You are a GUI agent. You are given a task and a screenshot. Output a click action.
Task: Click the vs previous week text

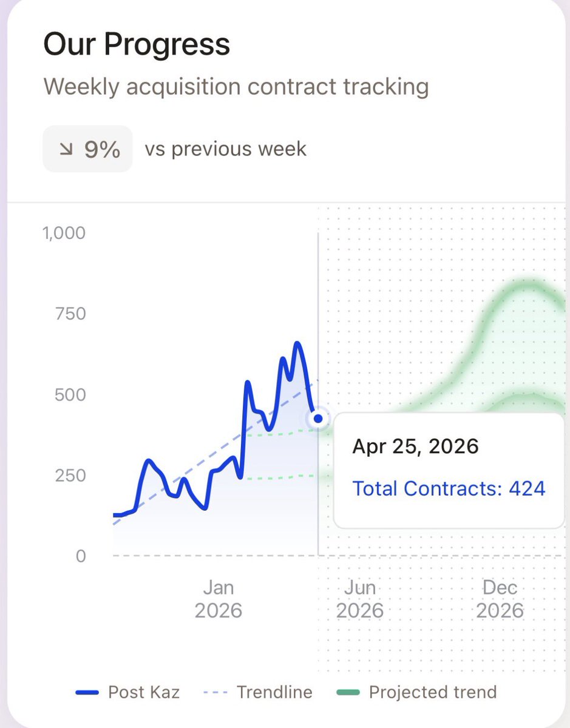[226, 149]
